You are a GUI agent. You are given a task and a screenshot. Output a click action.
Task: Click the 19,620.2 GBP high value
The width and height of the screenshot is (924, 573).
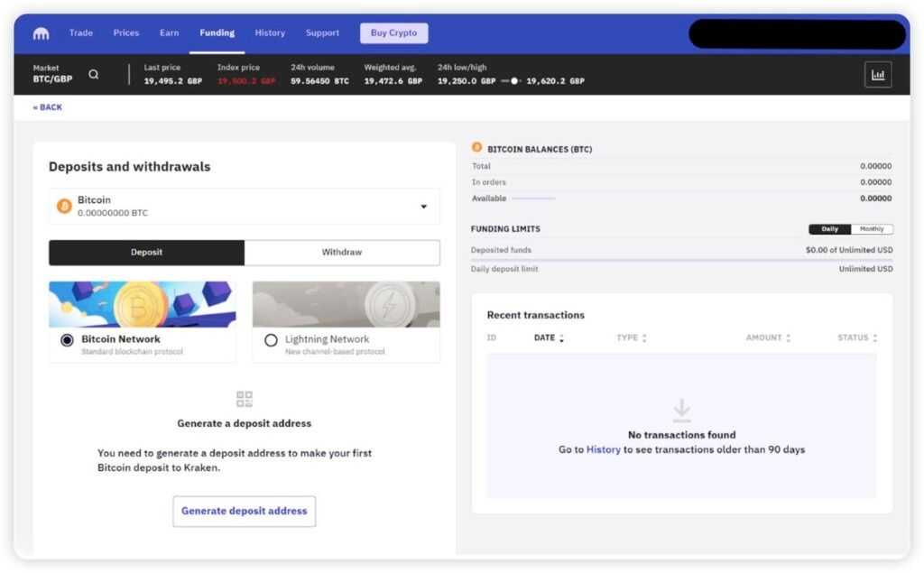(x=555, y=81)
